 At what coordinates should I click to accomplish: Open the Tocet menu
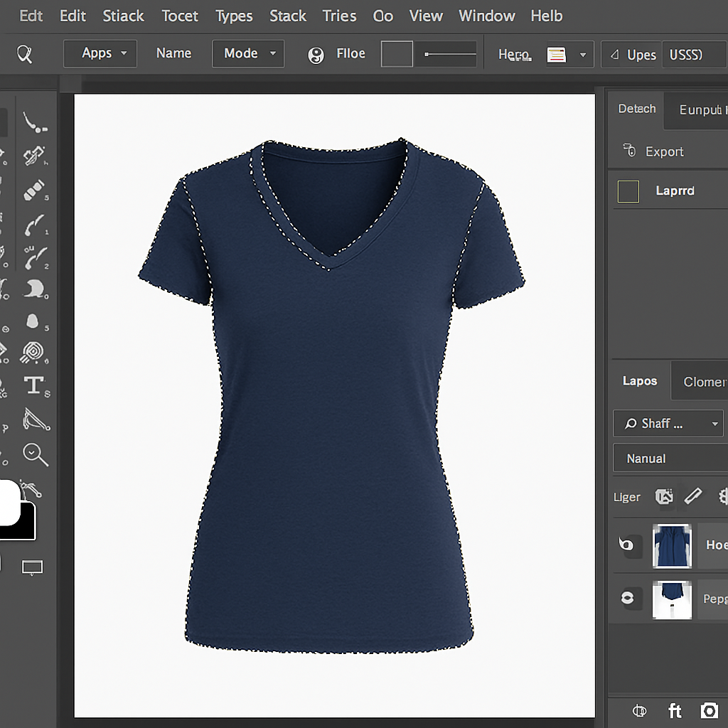click(x=180, y=16)
